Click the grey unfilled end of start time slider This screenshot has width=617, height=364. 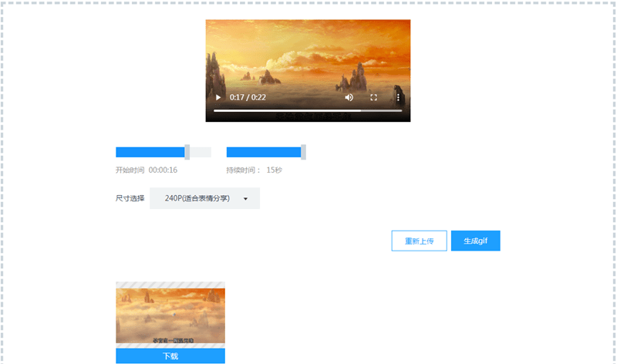[x=201, y=152]
